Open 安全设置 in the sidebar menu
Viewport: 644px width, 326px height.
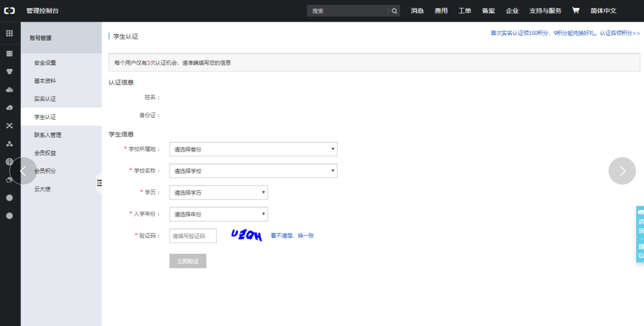click(x=45, y=63)
